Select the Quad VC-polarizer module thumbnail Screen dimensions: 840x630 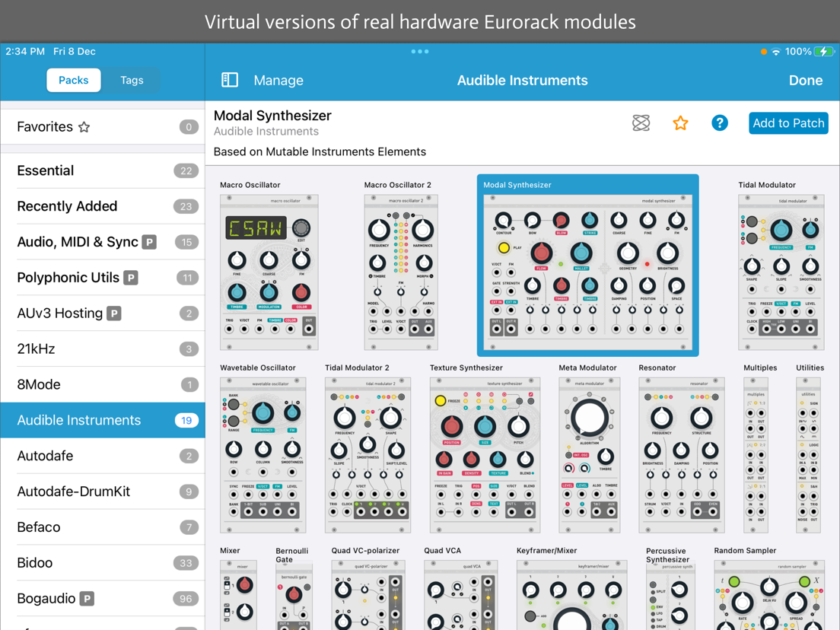pyautogui.click(x=368, y=595)
